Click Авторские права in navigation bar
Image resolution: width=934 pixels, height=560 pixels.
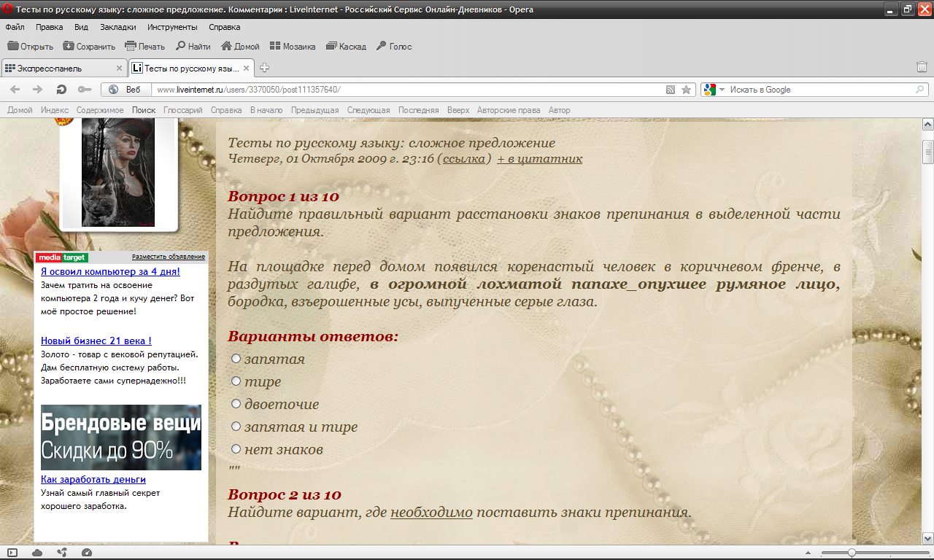pyautogui.click(x=509, y=110)
